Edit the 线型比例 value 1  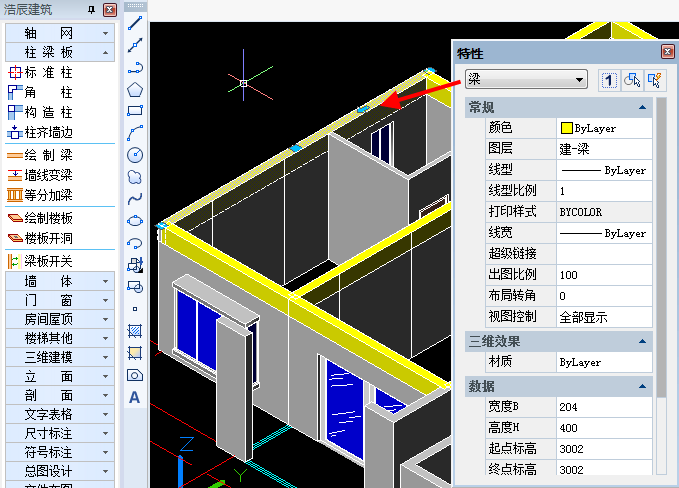tap(604, 191)
